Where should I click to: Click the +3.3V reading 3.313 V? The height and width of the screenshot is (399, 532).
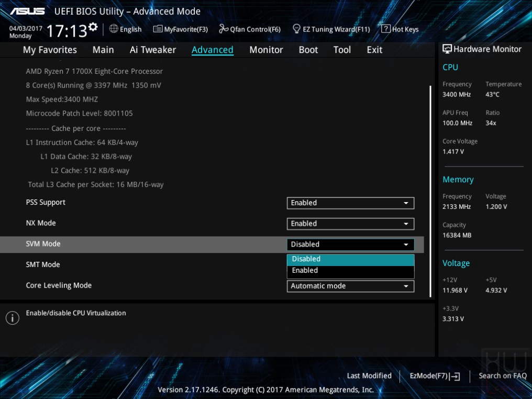click(453, 319)
